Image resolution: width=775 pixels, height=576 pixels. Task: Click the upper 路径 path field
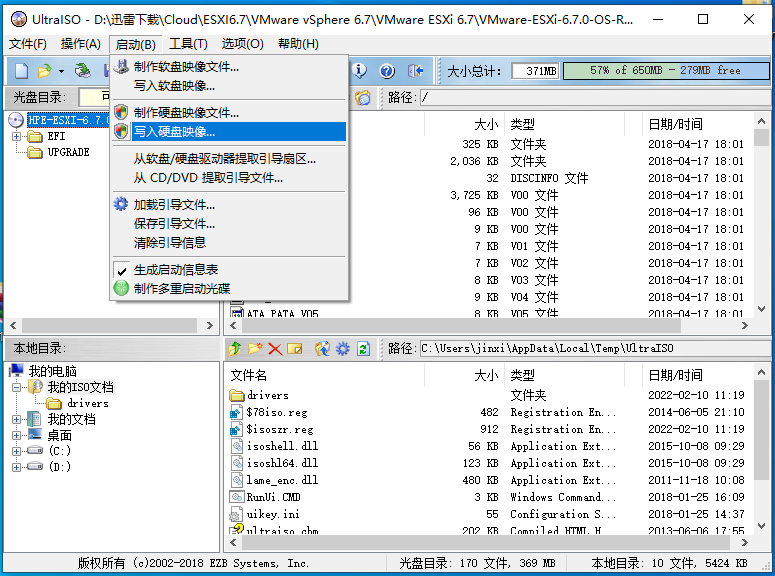[x=594, y=97]
